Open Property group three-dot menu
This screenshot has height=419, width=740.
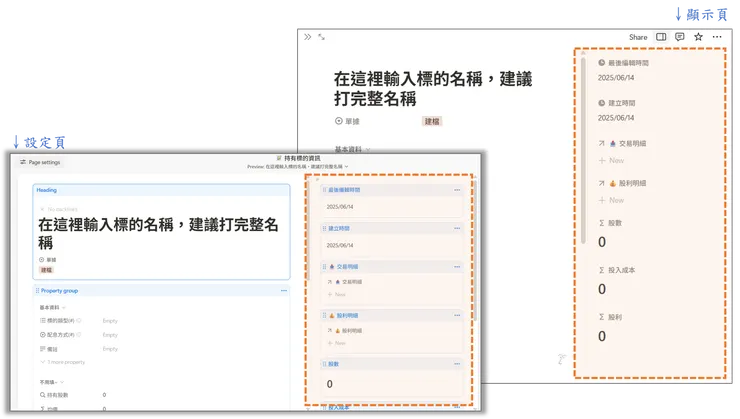point(284,291)
